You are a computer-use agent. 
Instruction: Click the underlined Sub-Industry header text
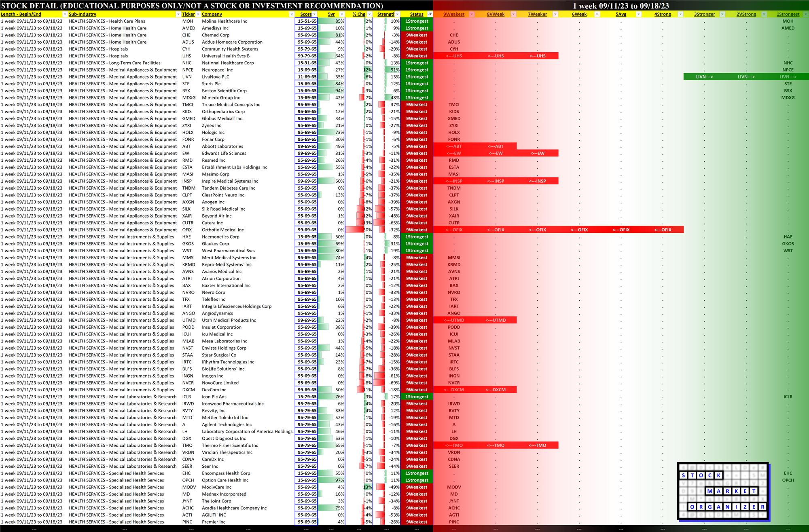click(83, 14)
